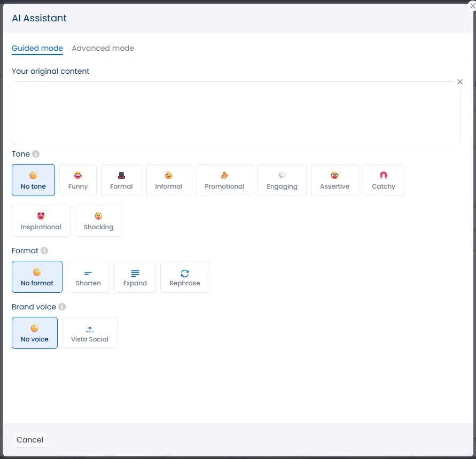Select the No voice option
The image size is (476, 459).
pos(35,333)
